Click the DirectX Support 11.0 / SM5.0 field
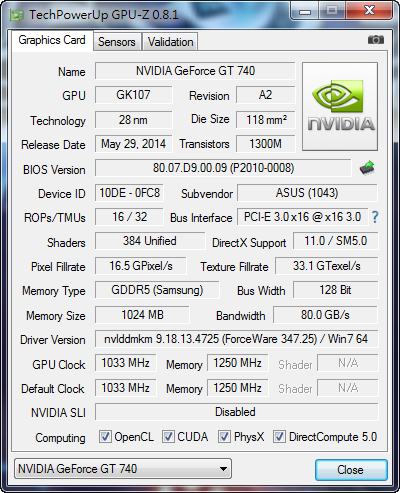This screenshot has width=400, height=493. pyautogui.click(x=336, y=241)
